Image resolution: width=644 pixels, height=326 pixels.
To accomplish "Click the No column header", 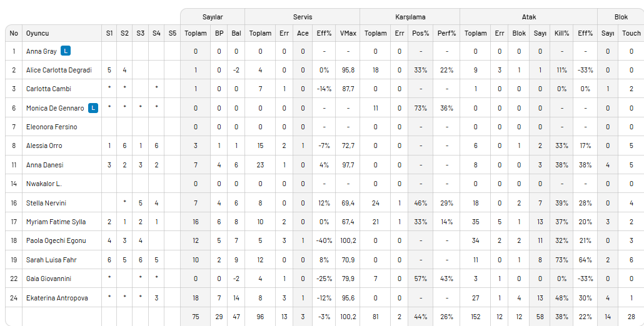I will (x=14, y=33).
